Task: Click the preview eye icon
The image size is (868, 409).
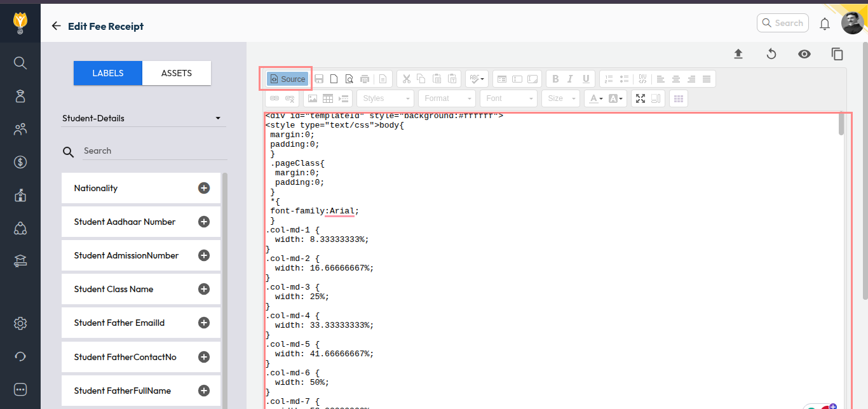Action: click(804, 54)
